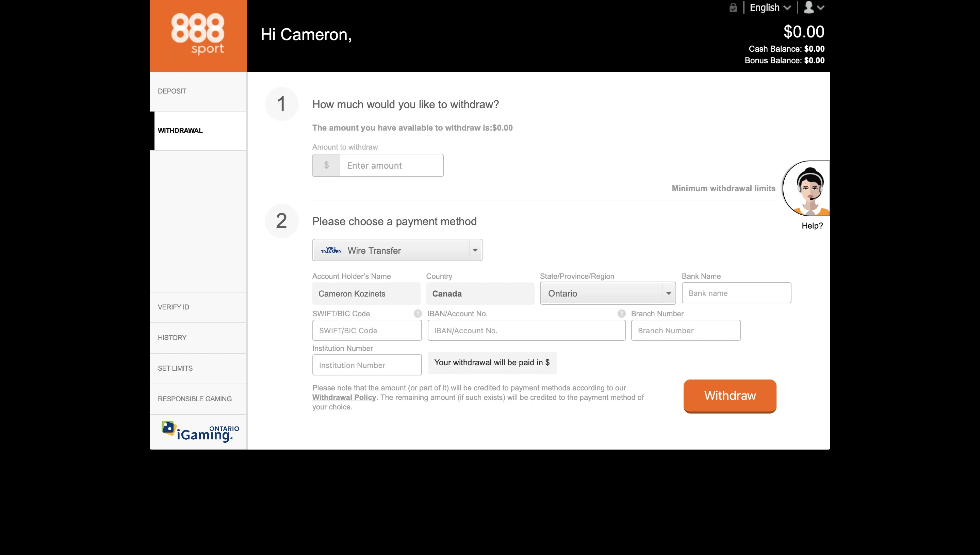The width and height of the screenshot is (980, 555).
Task: Open the Wire Transfer payment method dropdown
Action: click(x=475, y=250)
